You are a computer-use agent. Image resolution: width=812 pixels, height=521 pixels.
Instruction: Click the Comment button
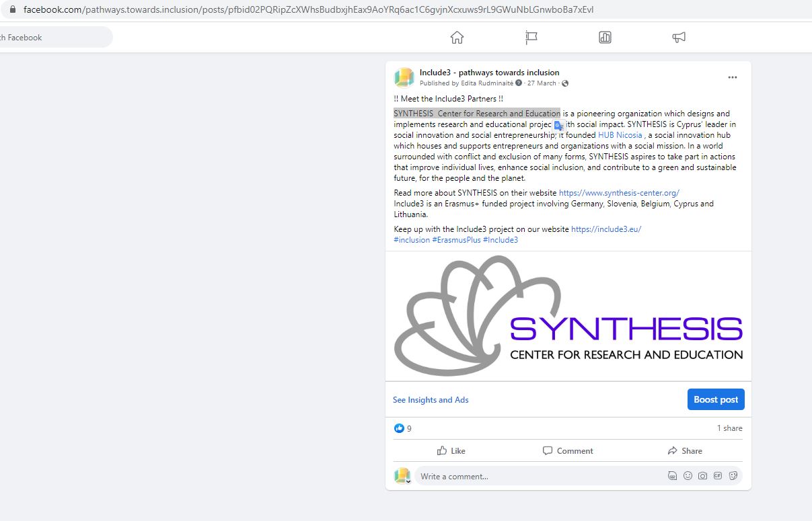[568, 451]
